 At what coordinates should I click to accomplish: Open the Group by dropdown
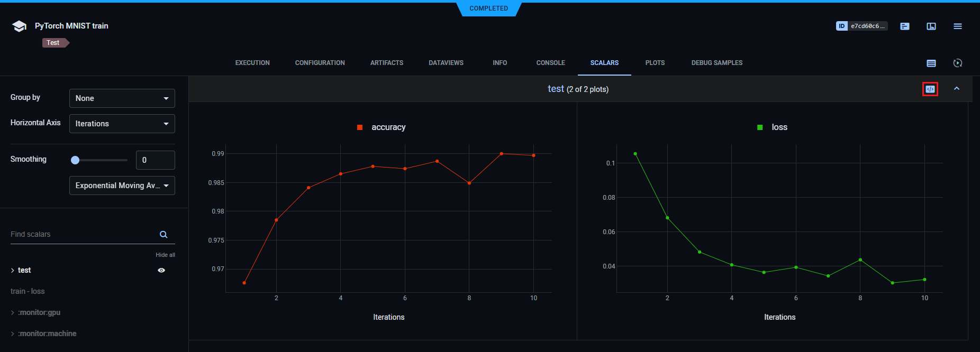point(122,98)
